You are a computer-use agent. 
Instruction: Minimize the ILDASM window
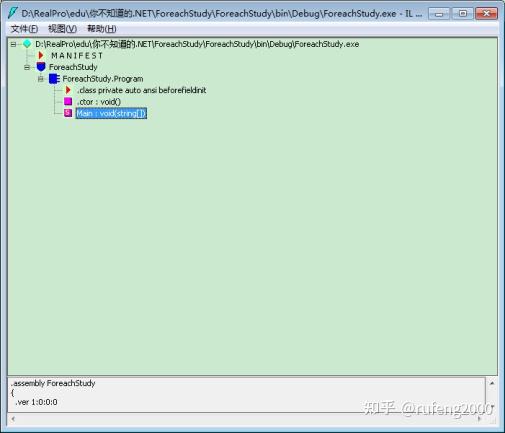(439, 13)
